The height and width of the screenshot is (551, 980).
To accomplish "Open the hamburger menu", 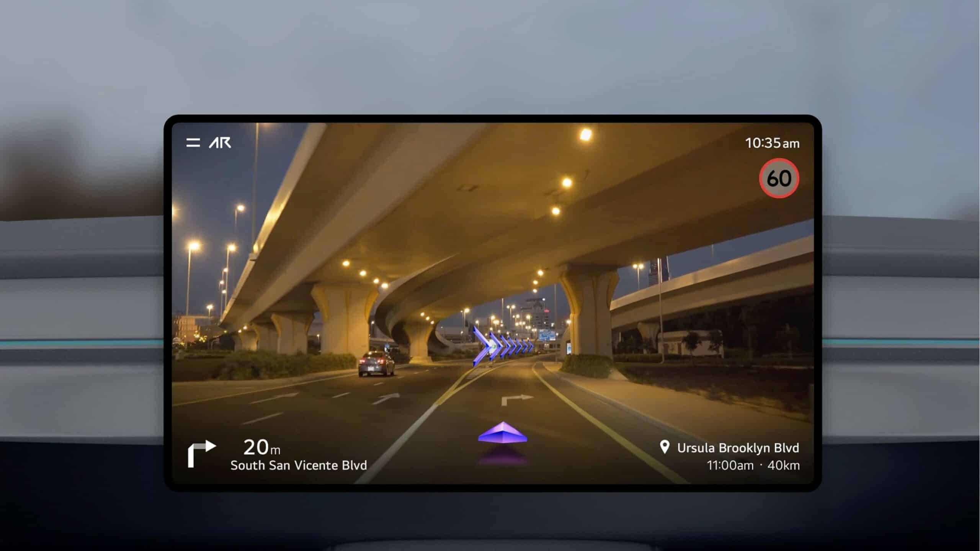I will (x=193, y=142).
